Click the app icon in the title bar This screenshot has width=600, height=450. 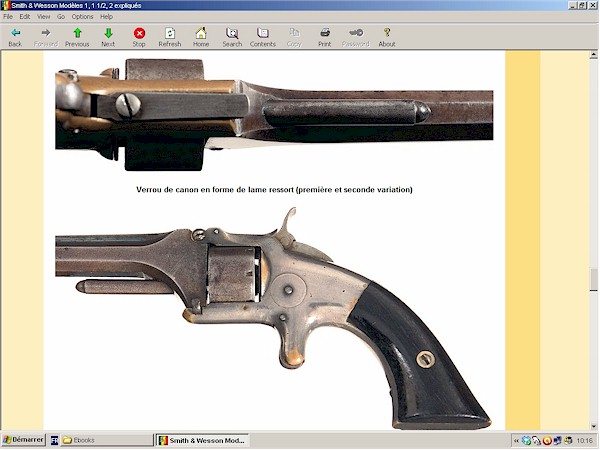(x=6, y=5)
